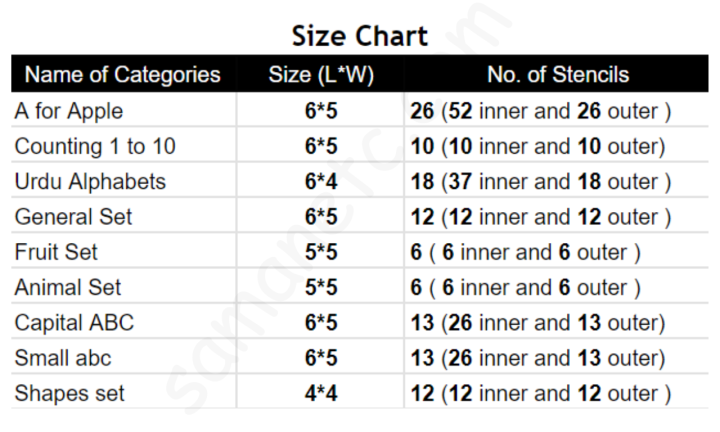Select the Name of Categories column header

(x=123, y=74)
